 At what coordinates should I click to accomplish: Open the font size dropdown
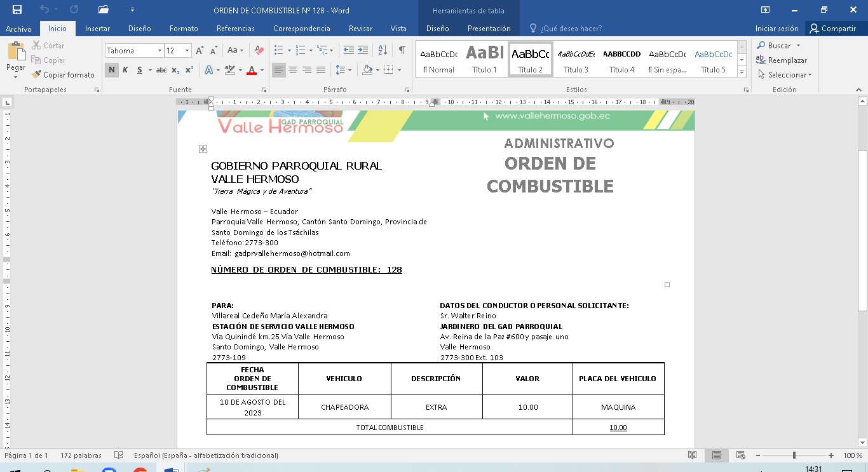click(x=187, y=51)
